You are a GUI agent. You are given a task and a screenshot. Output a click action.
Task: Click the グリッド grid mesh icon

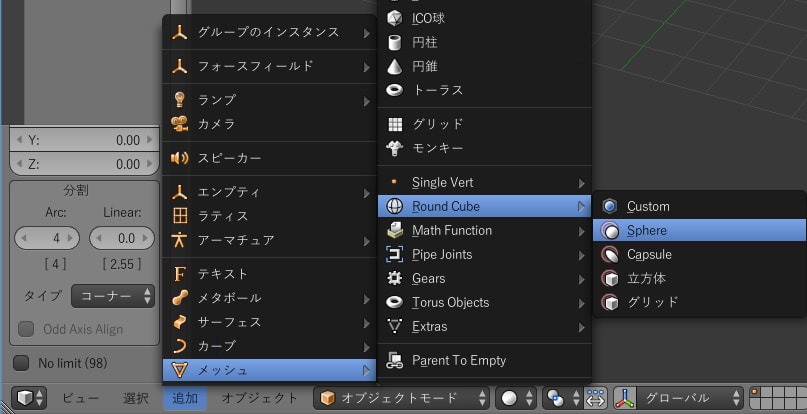point(395,124)
